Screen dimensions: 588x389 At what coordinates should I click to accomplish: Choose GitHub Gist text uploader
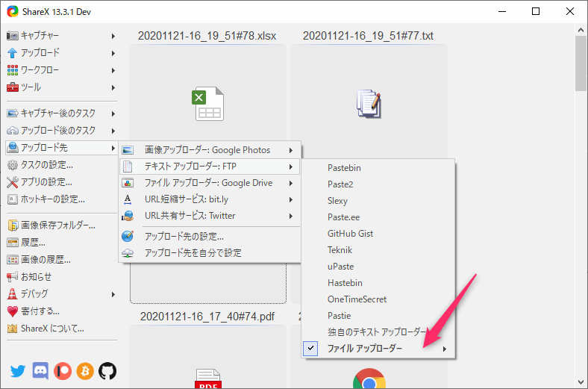click(378, 233)
